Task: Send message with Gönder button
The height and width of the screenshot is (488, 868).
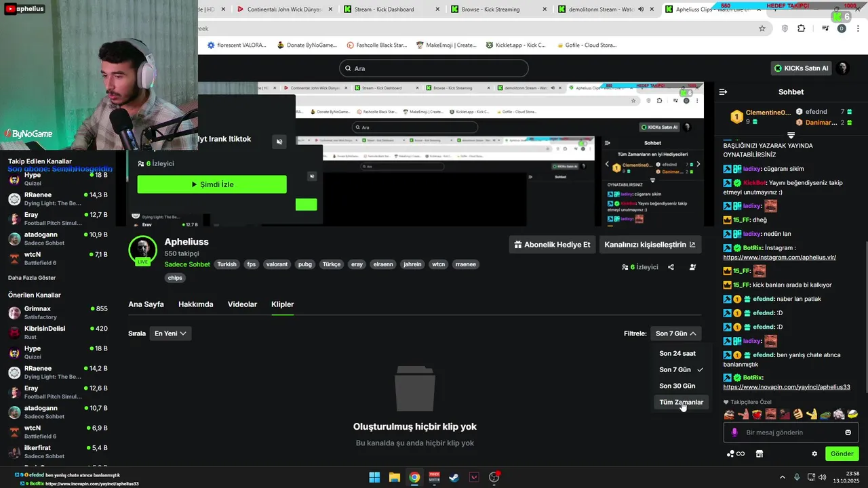Action: [x=842, y=453]
